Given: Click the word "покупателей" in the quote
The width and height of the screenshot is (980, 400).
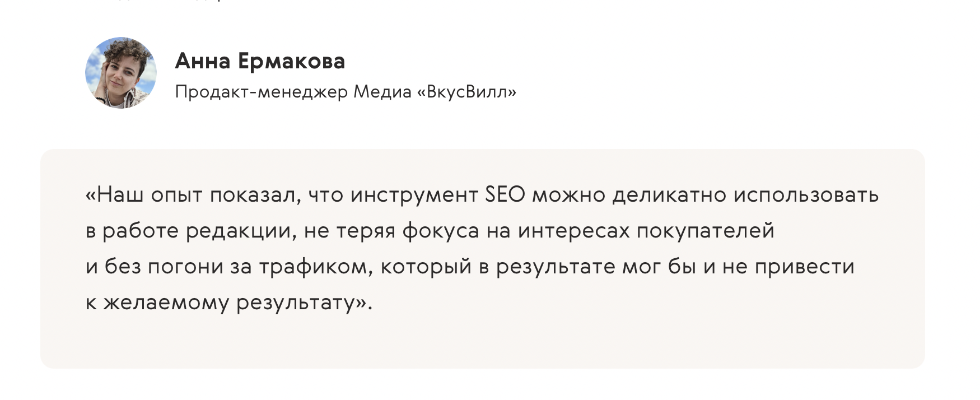Looking at the screenshot, I should [x=706, y=231].
